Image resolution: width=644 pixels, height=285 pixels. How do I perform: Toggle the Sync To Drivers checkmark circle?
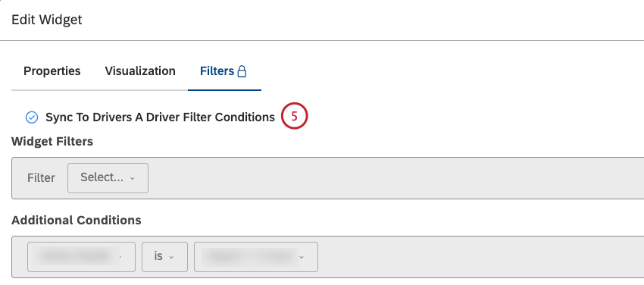tap(32, 117)
